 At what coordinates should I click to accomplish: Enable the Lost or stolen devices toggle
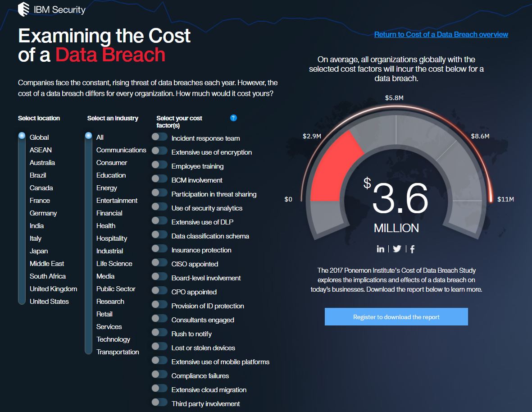tap(159, 347)
